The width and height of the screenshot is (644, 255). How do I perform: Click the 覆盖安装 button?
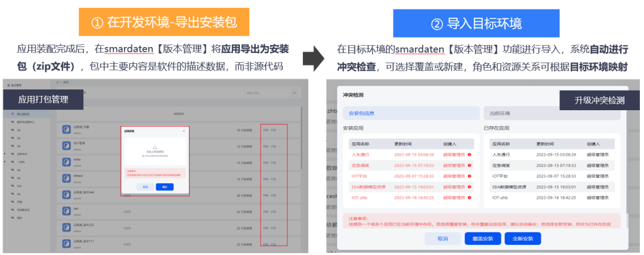(482, 238)
